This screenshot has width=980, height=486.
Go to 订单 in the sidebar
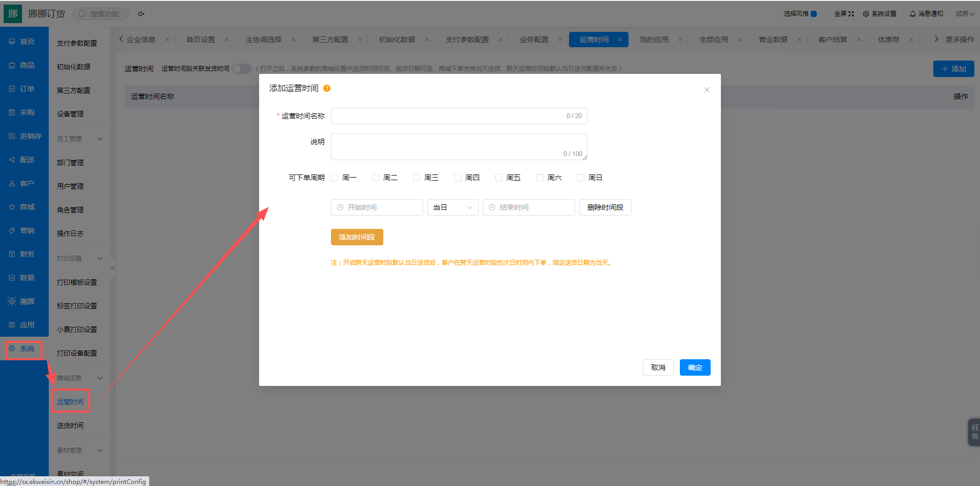(x=22, y=89)
